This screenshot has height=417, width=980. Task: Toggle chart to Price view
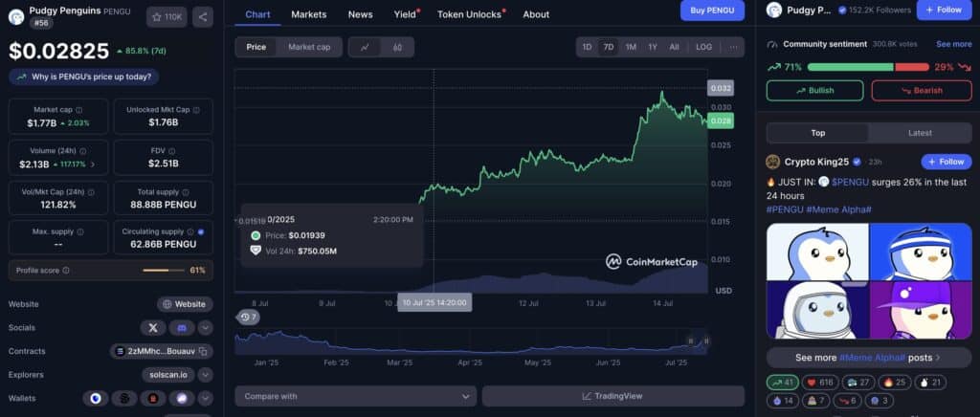point(256,48)
